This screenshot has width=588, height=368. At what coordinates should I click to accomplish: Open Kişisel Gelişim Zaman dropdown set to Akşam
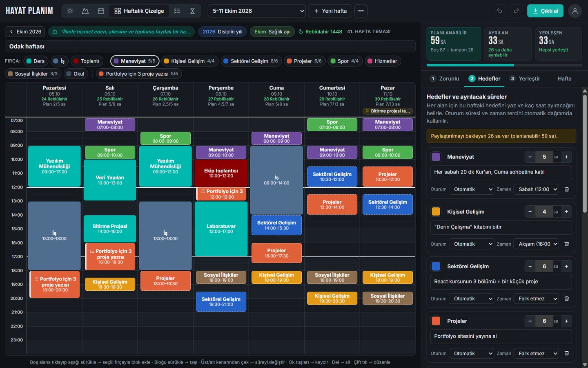[x=536, y=244]
